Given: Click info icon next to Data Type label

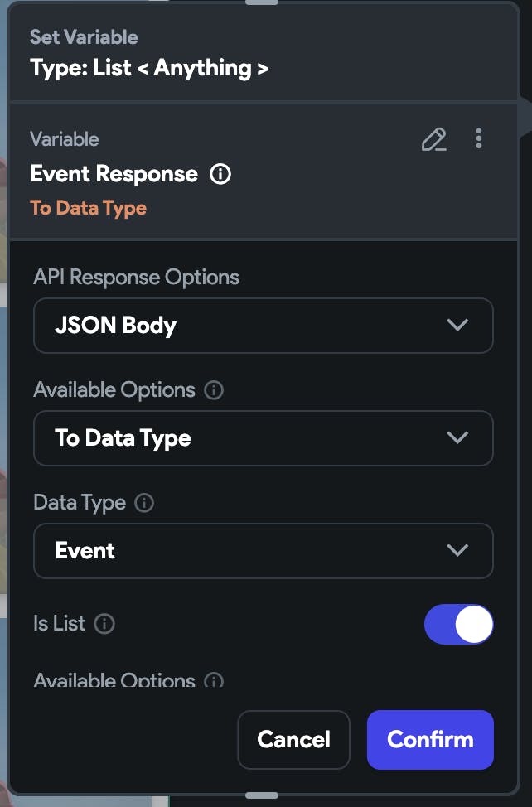Looking at the screenshot, I should [x=144, y=503].
